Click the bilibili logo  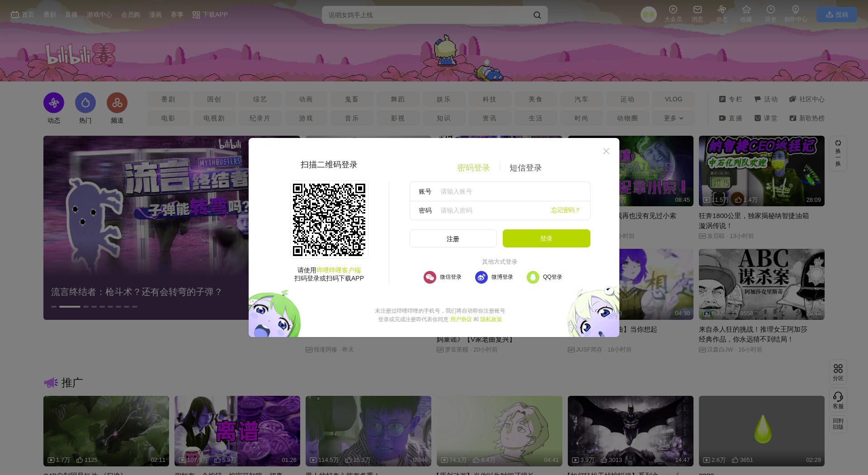(80, 55)
